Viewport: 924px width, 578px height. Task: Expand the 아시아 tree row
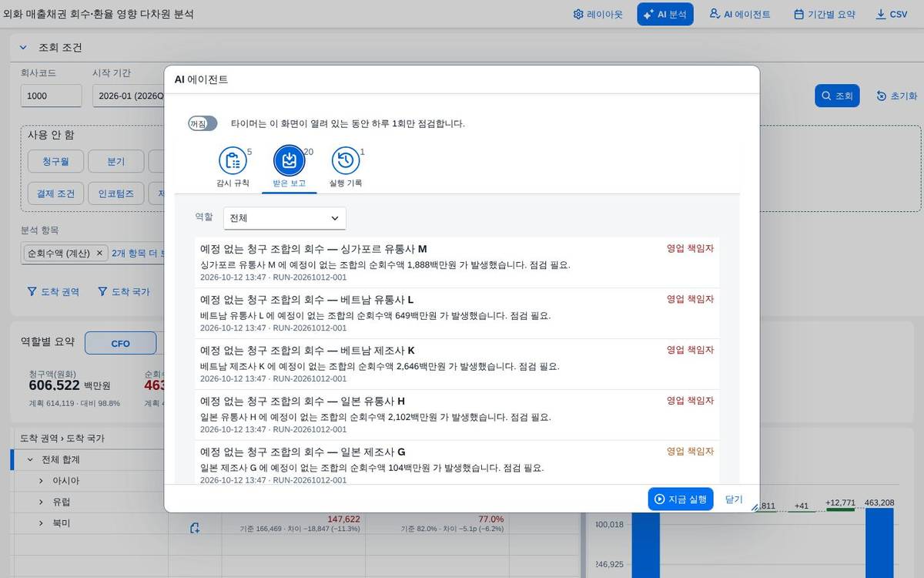tap(41, 481)
